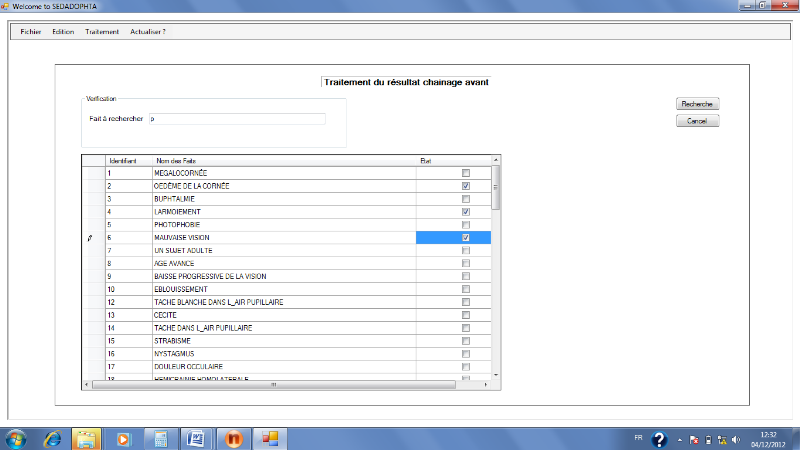The height and width of the screenshot is (450, 800).
Task: Click the battery power tray icon
Action: pyautogui.click(x=708, y=440)
